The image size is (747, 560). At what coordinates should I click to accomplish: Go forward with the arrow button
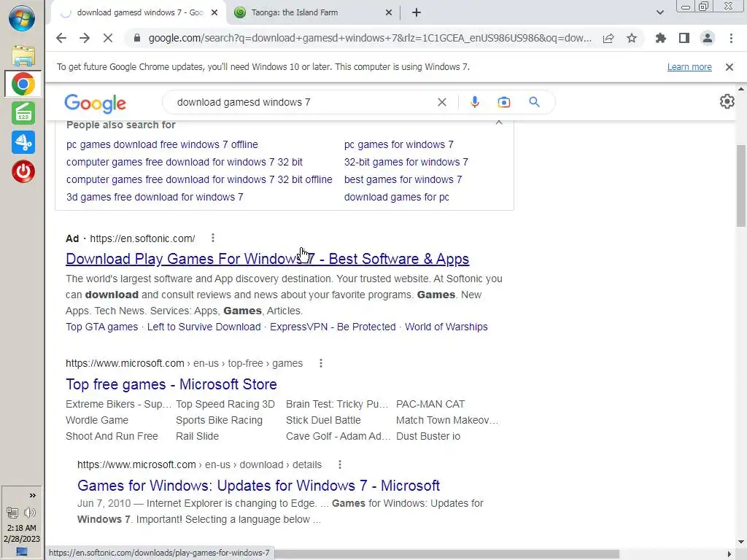click(85, 38)
